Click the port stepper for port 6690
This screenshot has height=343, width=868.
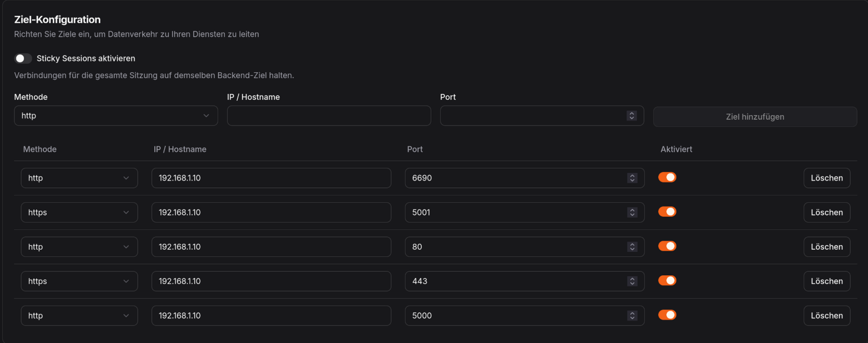point(632,178)
